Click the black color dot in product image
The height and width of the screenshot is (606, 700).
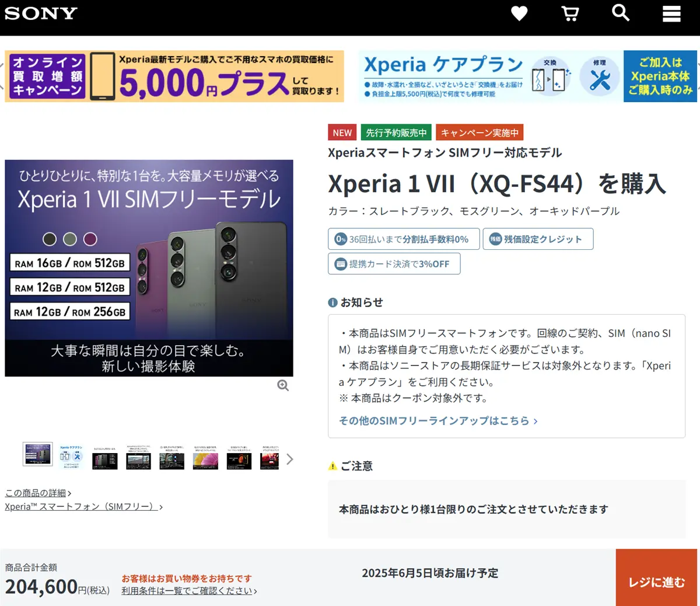click(x=50, y=239)
